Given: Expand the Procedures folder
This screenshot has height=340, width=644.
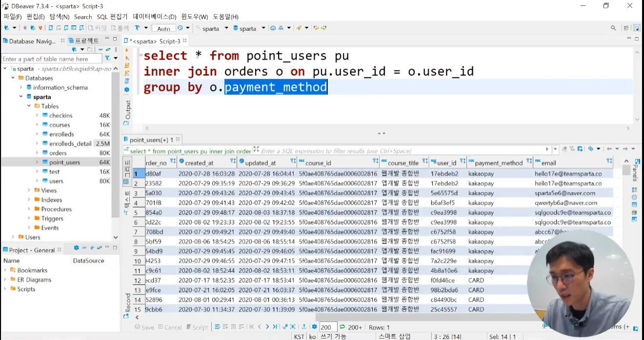Looking at the screenshot, I should click(29, 209).
